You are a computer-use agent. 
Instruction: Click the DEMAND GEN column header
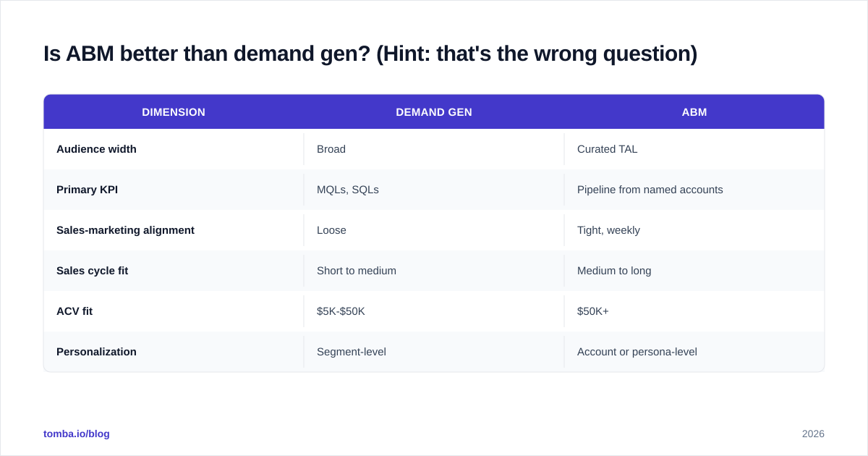click(x=434, y=112)
